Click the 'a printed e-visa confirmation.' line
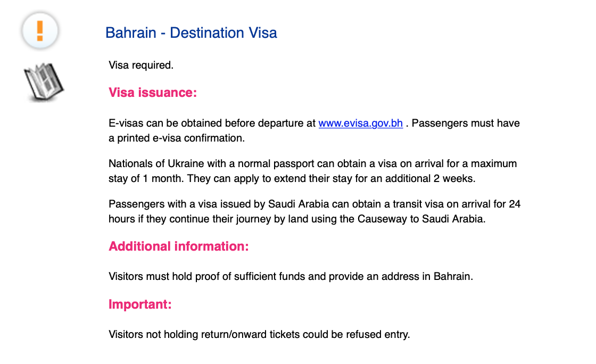This screenshot has width=596, height=364. point(176,138)
